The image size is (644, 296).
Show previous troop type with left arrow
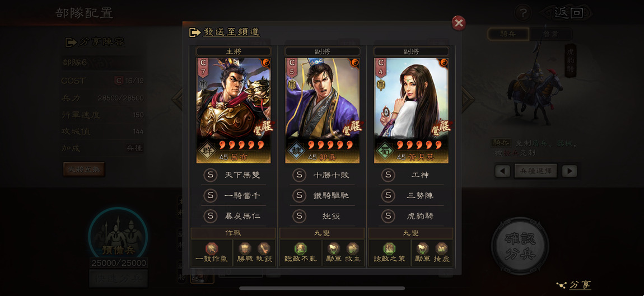pos(502,171)
